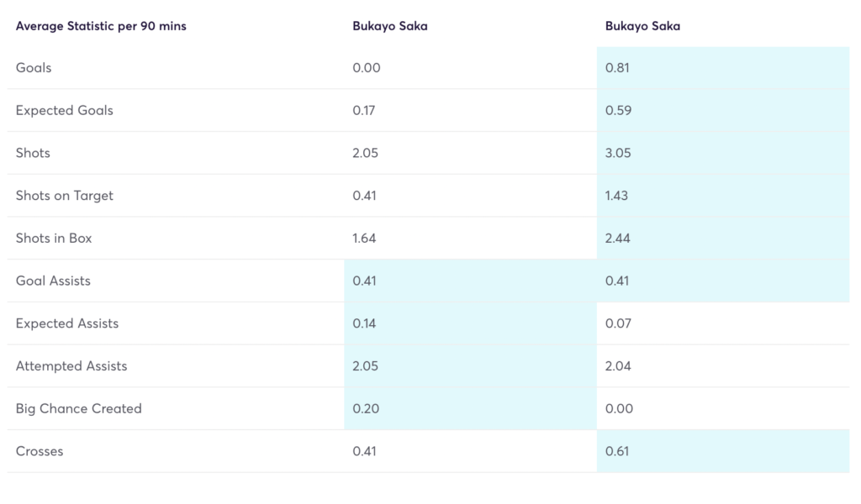861x504 pixels.
Task: Select the highlighted 1.43 Shots on Target value
Action: coord(618,195)
